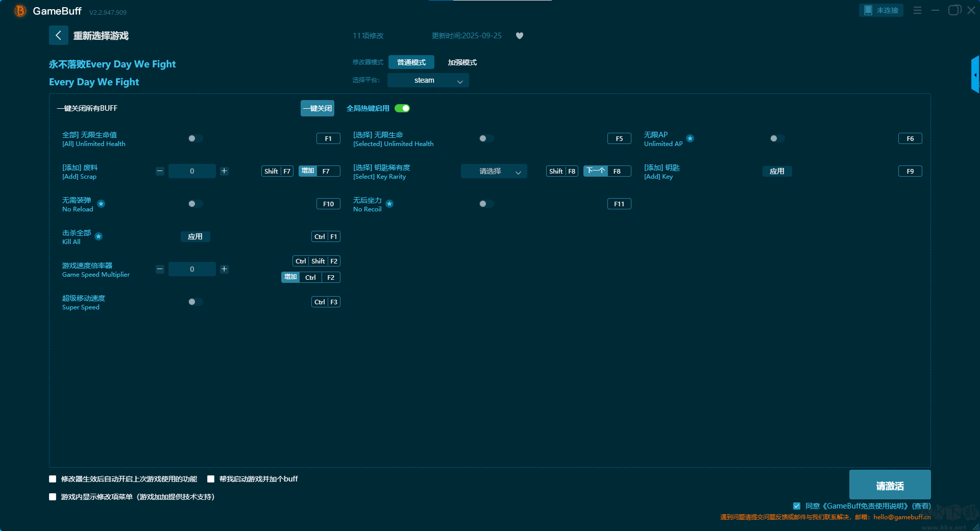
Task: Click the F1 hotkey for Unlimited Health
Action: (328, 138)
